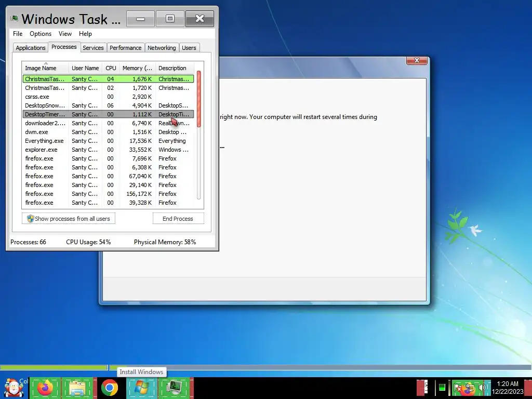Click the network tray icon

tap(470, 388)
